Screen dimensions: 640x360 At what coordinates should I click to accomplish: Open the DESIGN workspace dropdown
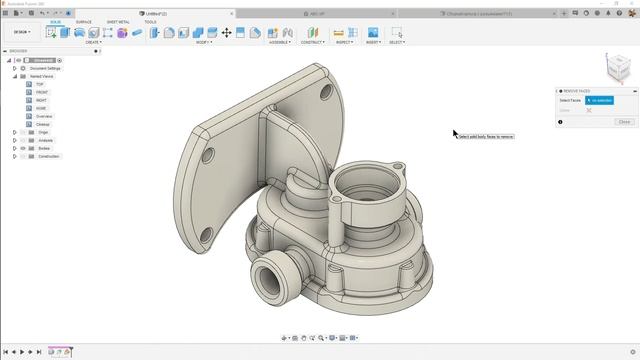coord(22,32)
